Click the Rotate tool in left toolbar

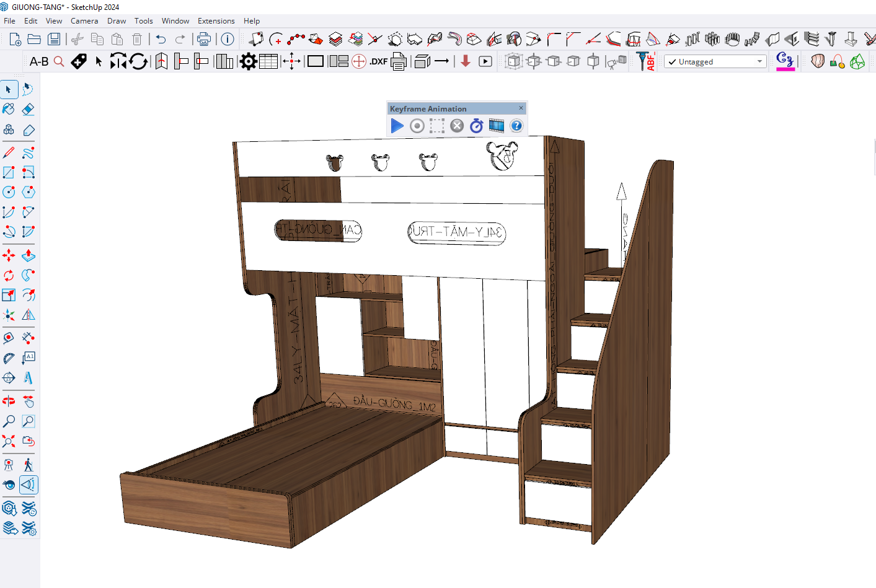tap(9, 275)
